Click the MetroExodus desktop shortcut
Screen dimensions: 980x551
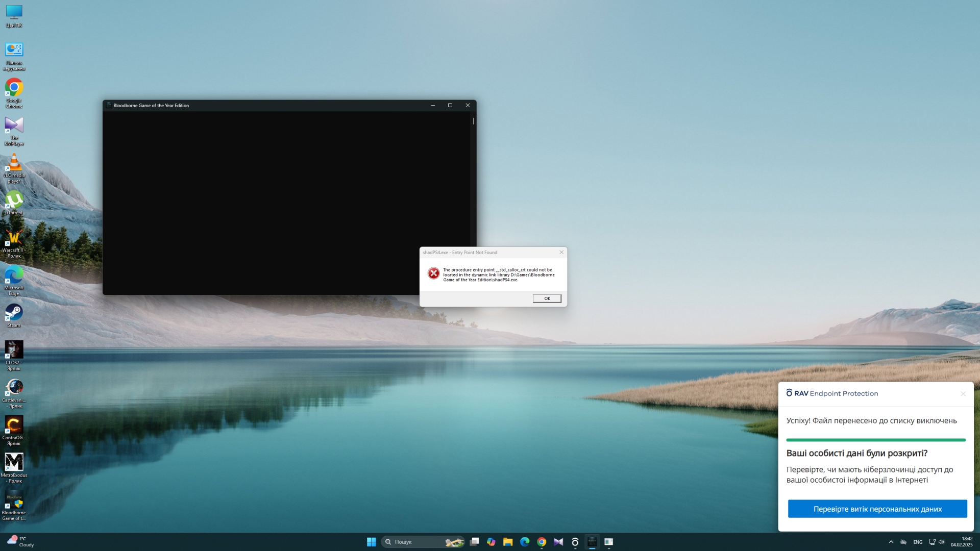[x=14, y=462]
